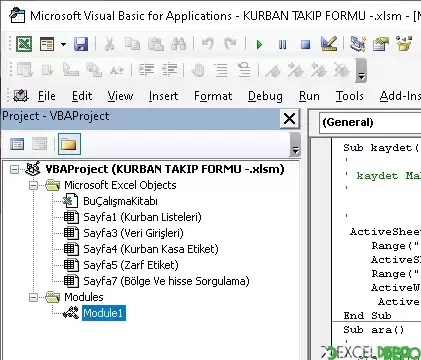421x360 pixels.
Task: Toggle Folders view in Project pane
Action: click(69, 144)
